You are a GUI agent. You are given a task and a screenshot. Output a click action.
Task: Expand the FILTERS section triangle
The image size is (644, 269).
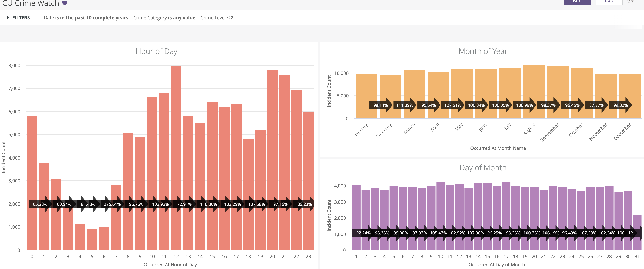click(x=8, y=18)
